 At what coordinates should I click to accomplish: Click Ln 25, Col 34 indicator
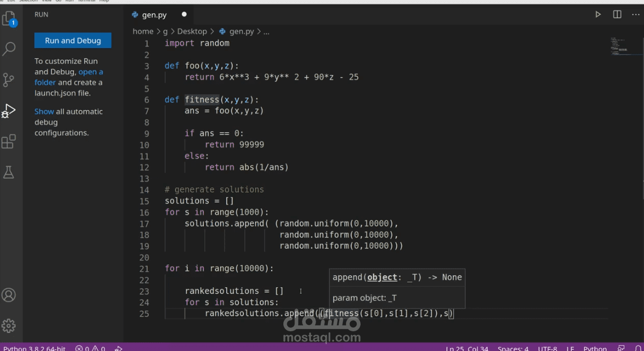[467, 348]
